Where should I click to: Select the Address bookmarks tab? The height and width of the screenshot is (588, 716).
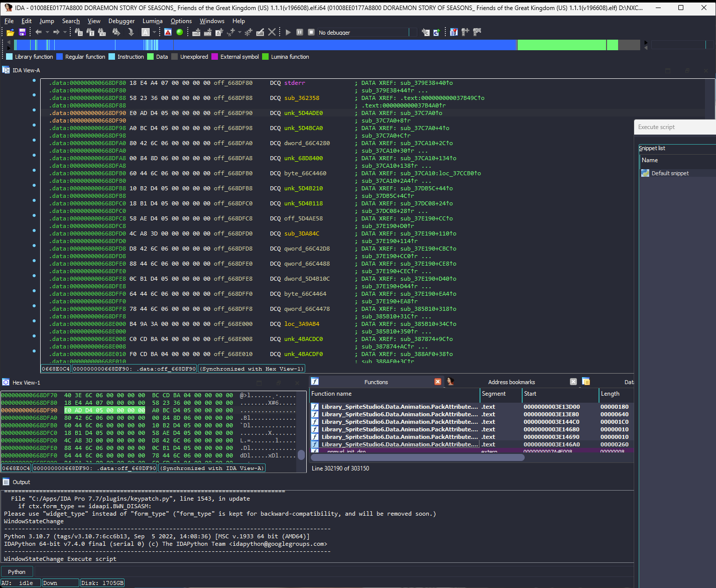(512, 382)
